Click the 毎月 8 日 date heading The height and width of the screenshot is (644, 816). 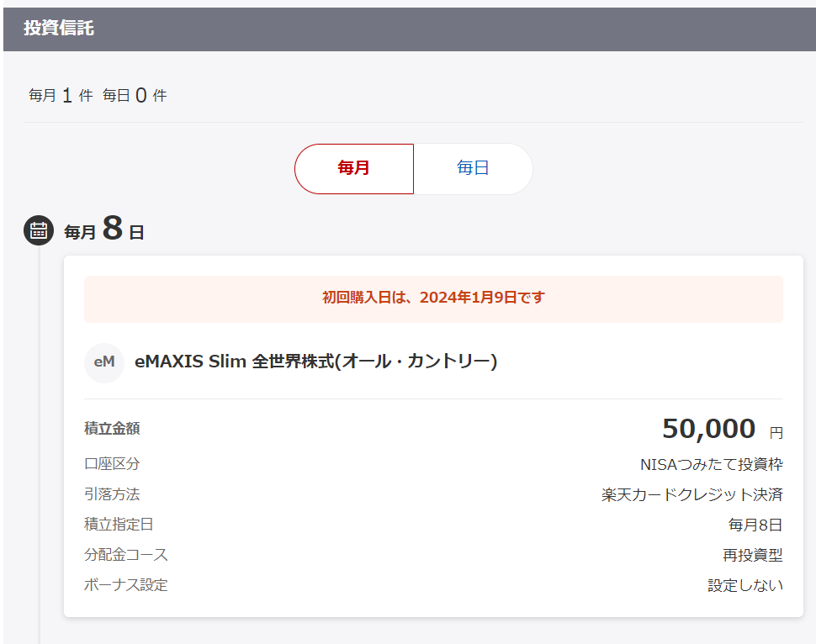point(104,230)
